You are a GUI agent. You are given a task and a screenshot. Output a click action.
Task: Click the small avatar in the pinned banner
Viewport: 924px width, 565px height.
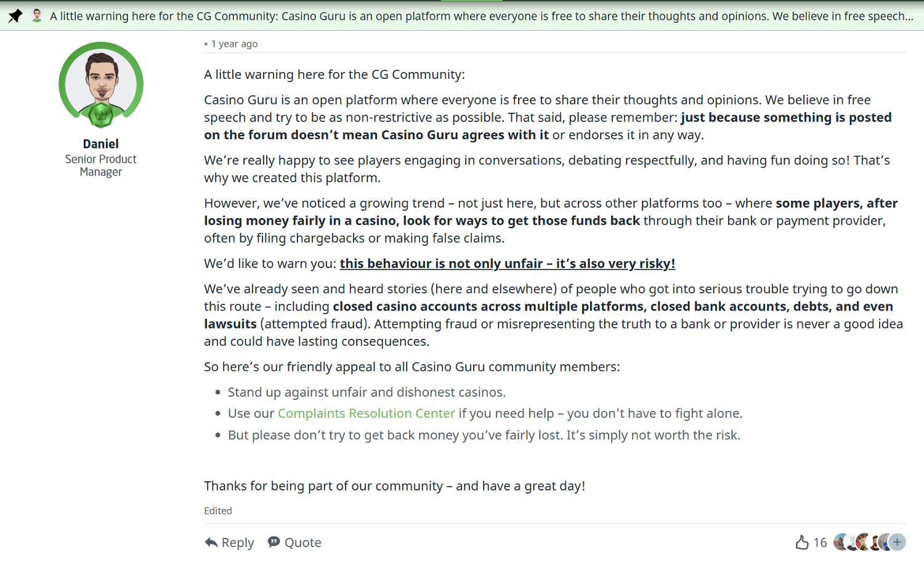37,15
